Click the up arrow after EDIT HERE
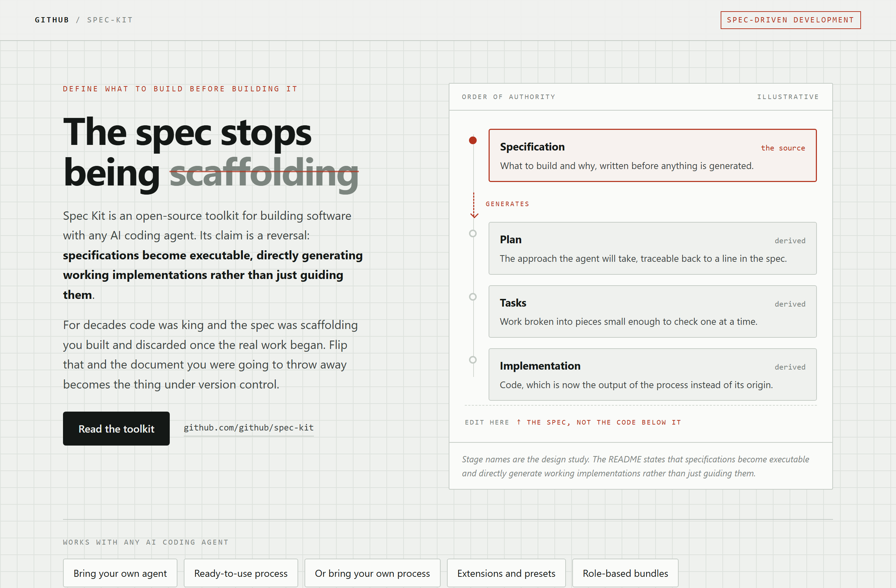This screenshot has height=588, width=896. [519, 422]
